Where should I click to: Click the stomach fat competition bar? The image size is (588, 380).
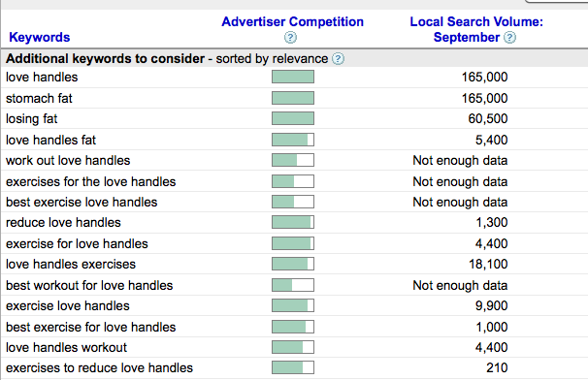[x=293, y=98]
